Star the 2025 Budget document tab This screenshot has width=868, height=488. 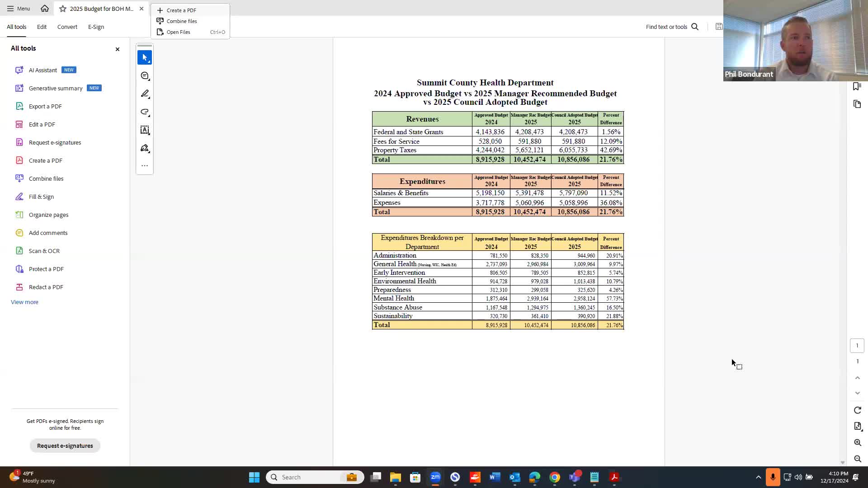pos(62,9)
